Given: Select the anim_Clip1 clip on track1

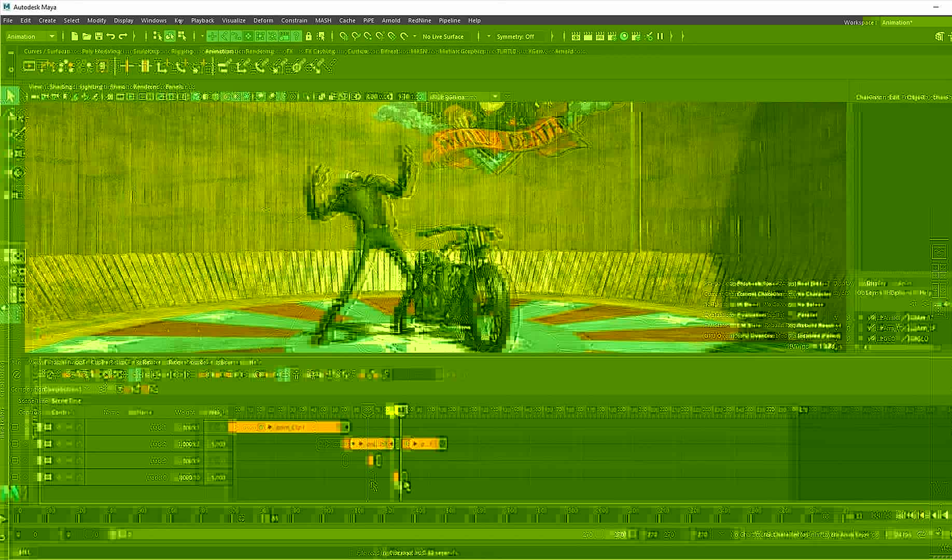Looking at the screenshot, I should point(289,427).
